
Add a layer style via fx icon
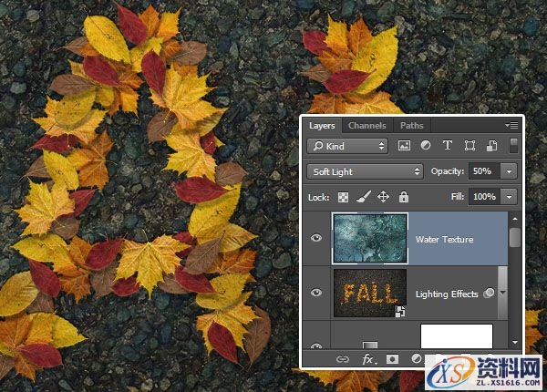(x=369, y=359)
